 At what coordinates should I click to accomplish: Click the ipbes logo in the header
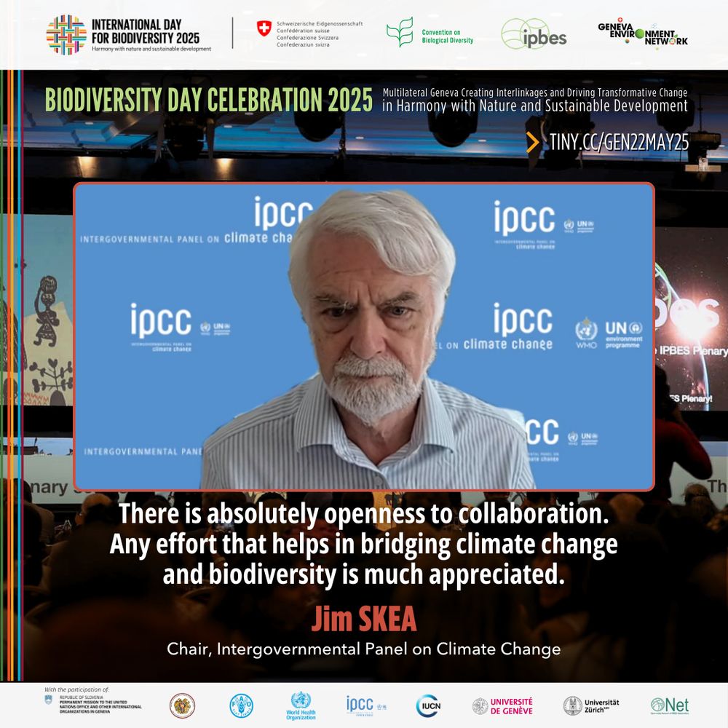pos(534,34)
